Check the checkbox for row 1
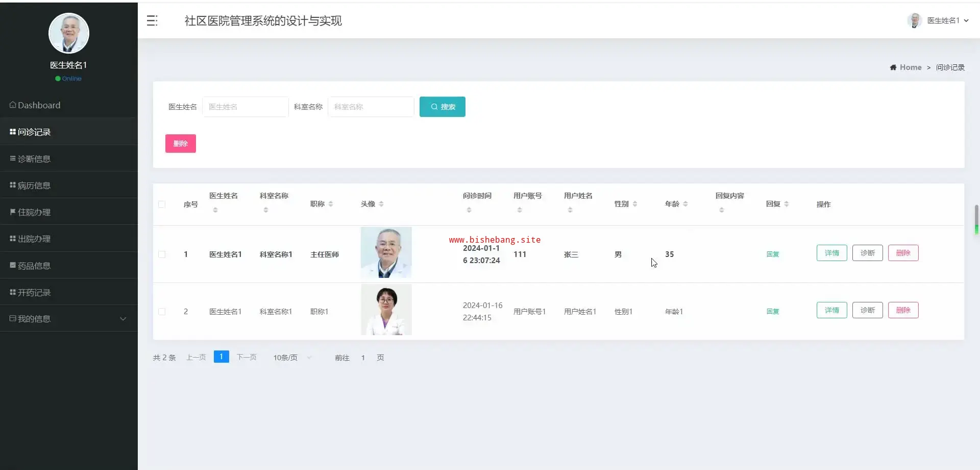 (162, 254)
